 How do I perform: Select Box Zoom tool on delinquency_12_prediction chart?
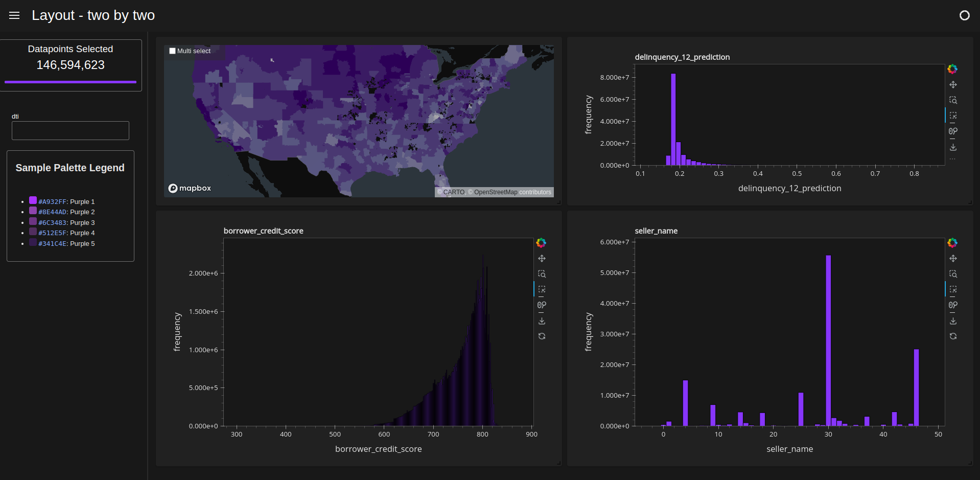tap(953, 100)
